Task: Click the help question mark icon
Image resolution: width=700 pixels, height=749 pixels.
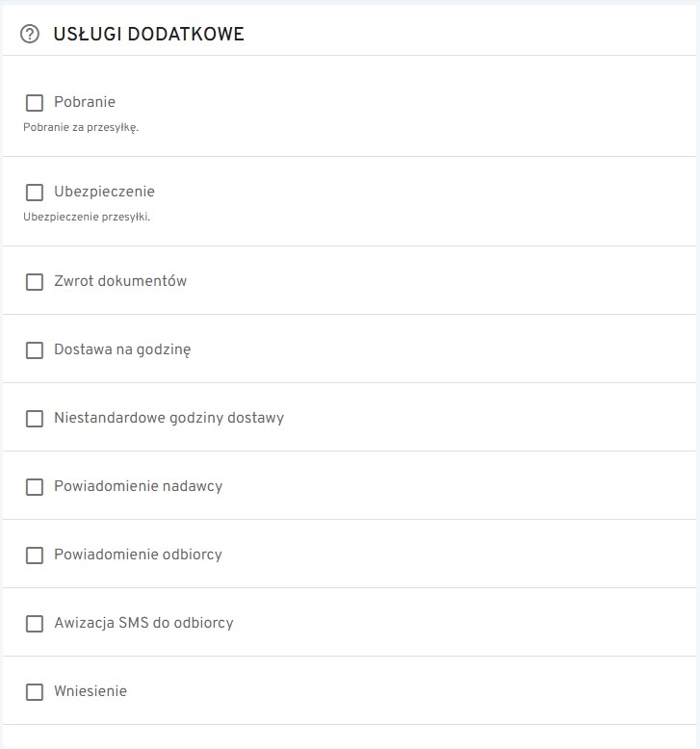Action: pyautogui.click(x=30, y=35)
